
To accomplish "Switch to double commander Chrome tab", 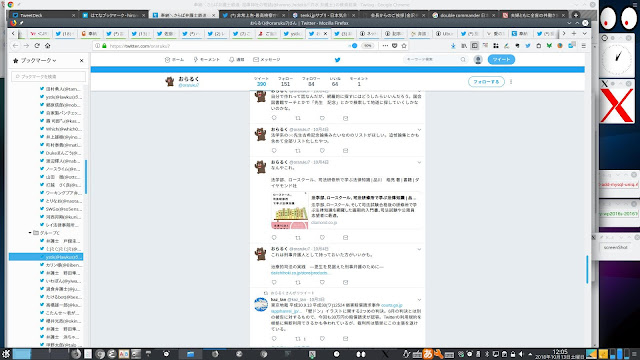I will [x=463, y=15].
